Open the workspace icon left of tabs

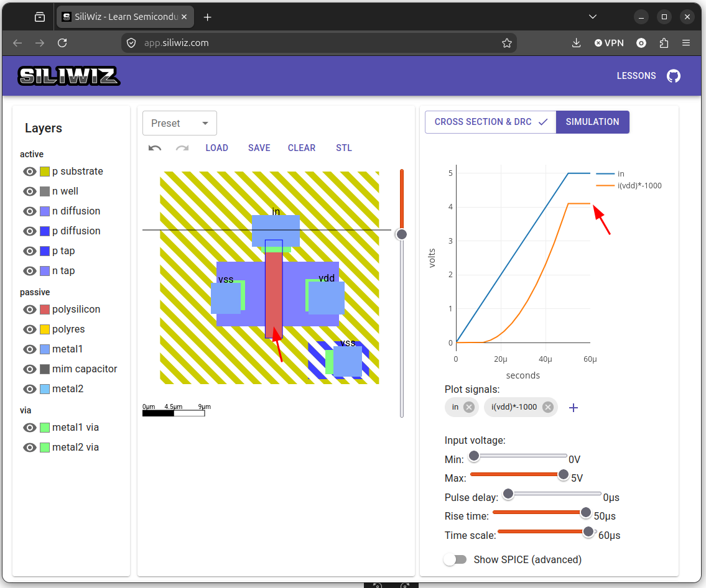40,17
